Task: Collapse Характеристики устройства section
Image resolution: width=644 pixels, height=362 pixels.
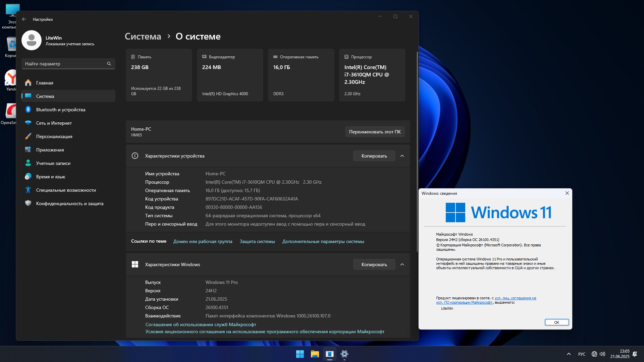Action: (402, 156)
